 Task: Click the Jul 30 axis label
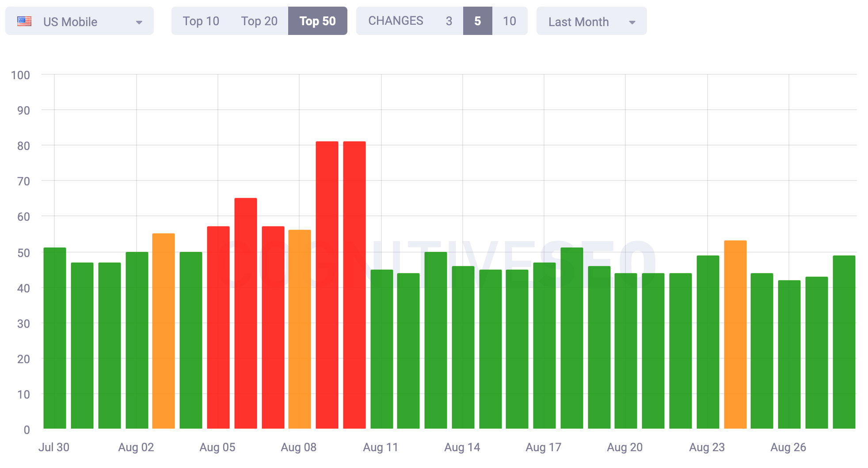54,447
